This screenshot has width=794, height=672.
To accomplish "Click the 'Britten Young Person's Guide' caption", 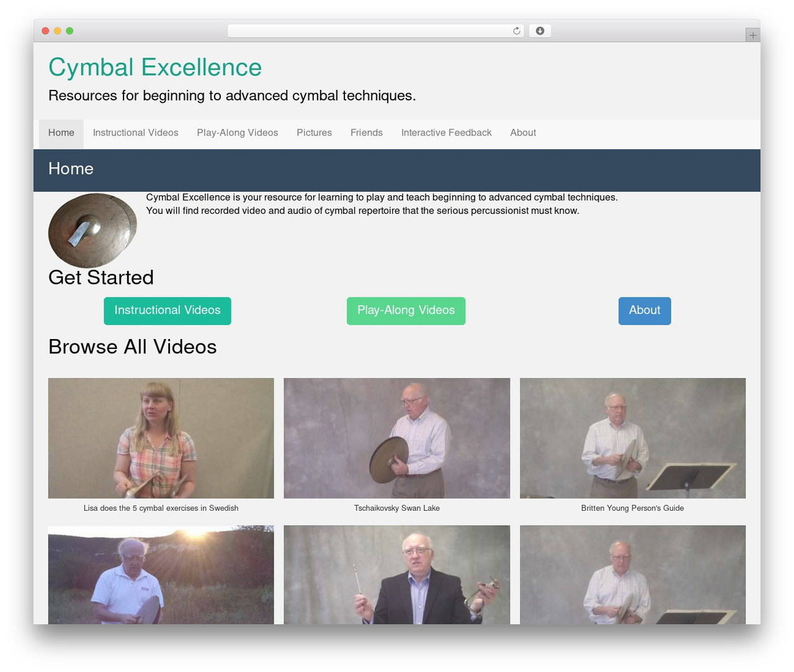I will click(x=633, y=508).
